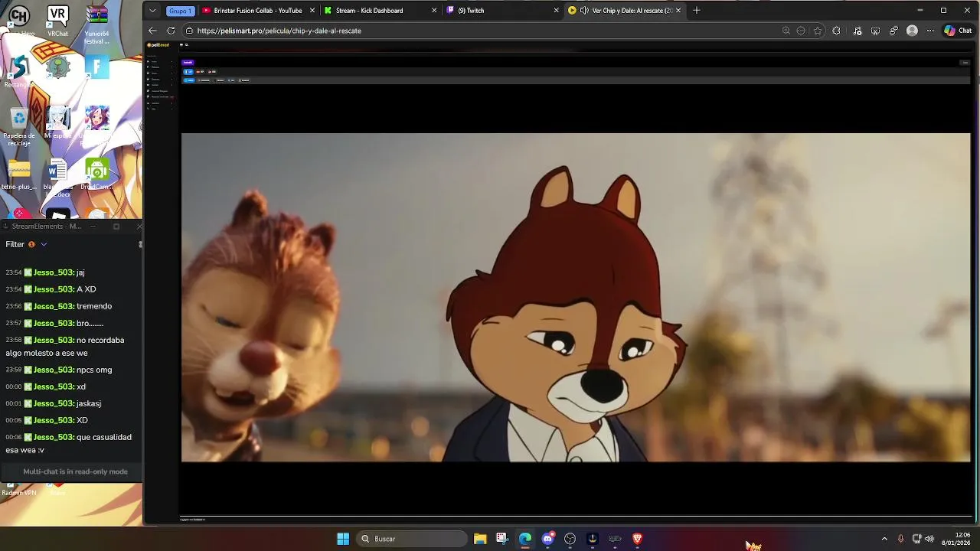Reload the page with refresh icon
Screen dimensions: 980x551
click(171, 31)
